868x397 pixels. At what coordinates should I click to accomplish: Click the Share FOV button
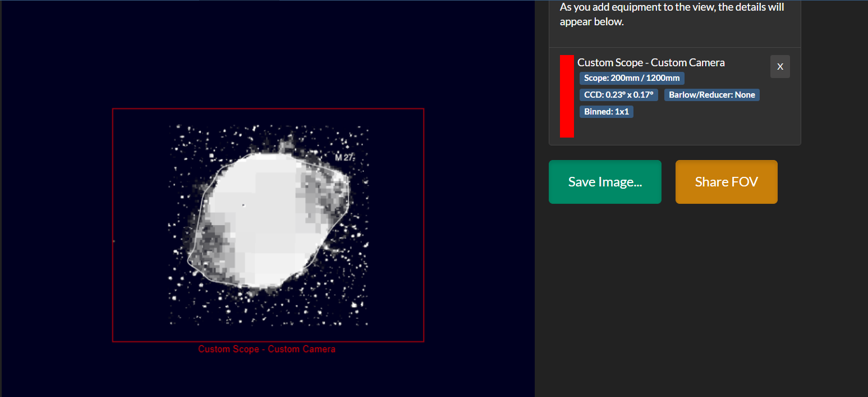point(727,182)
